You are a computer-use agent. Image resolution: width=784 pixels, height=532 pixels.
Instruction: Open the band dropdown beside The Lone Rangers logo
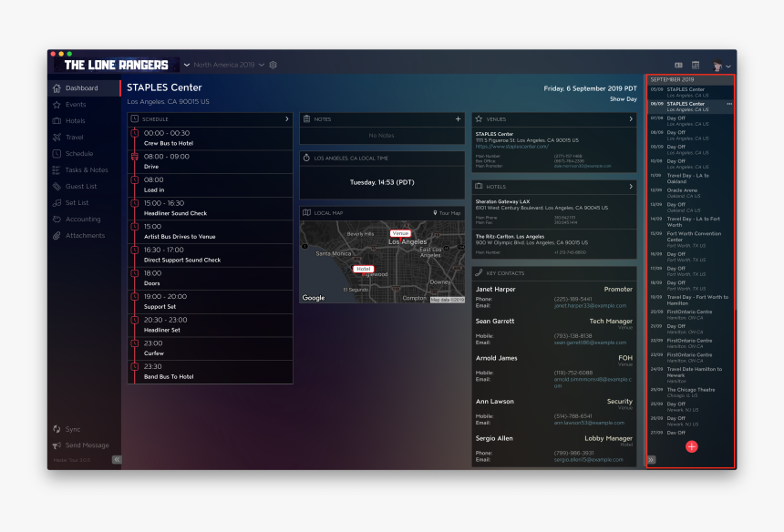(187, 65)
